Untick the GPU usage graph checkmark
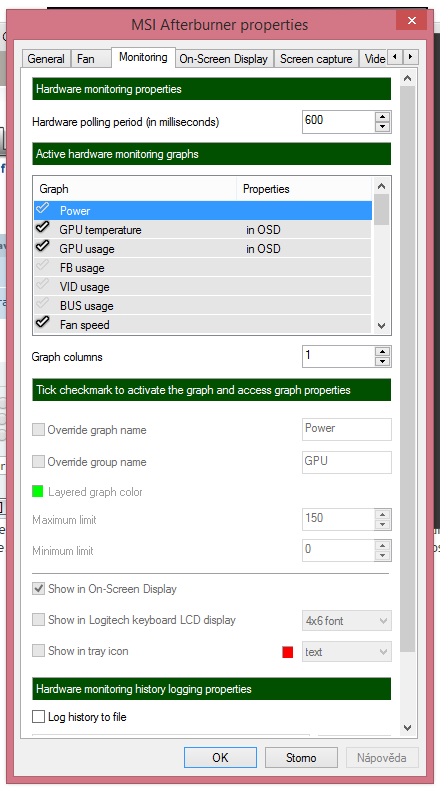 pyautogui.click(x=43, y=247)
